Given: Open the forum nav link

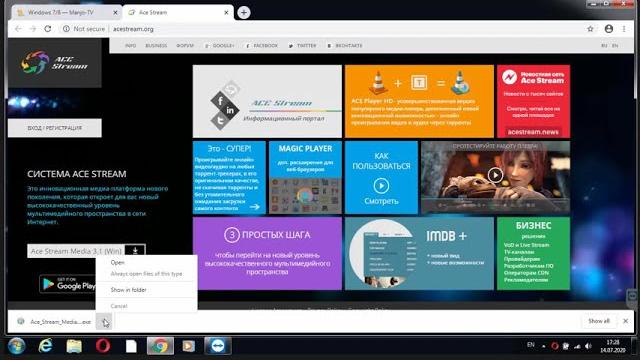Looking at the screenshot, I should click(x=185, y=46).
